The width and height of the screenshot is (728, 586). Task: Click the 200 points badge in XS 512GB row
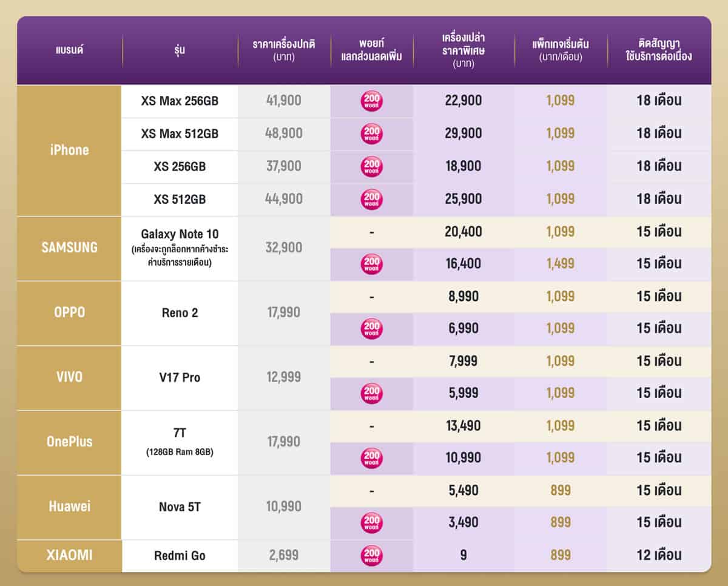pos(372,199)
